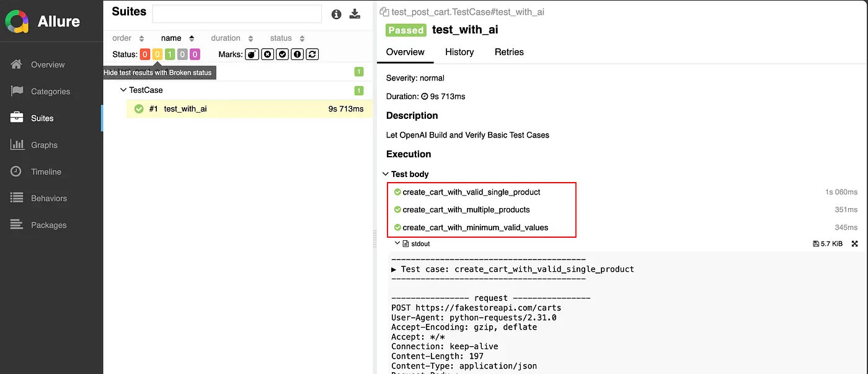The width and height of the screenshot is (868, 374).
Task: Toggle the red Failed status filter
Action: click(x=145, y=54)
